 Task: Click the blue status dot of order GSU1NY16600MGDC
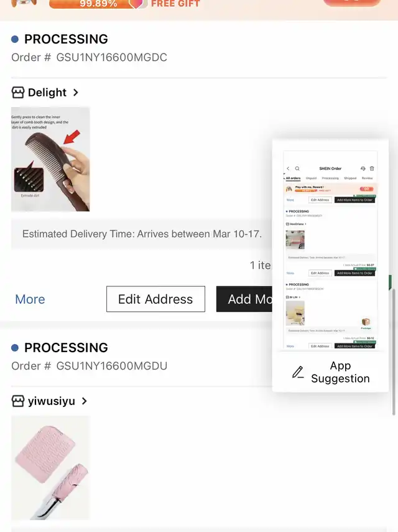pyautogui.click(x=15, y=39)
